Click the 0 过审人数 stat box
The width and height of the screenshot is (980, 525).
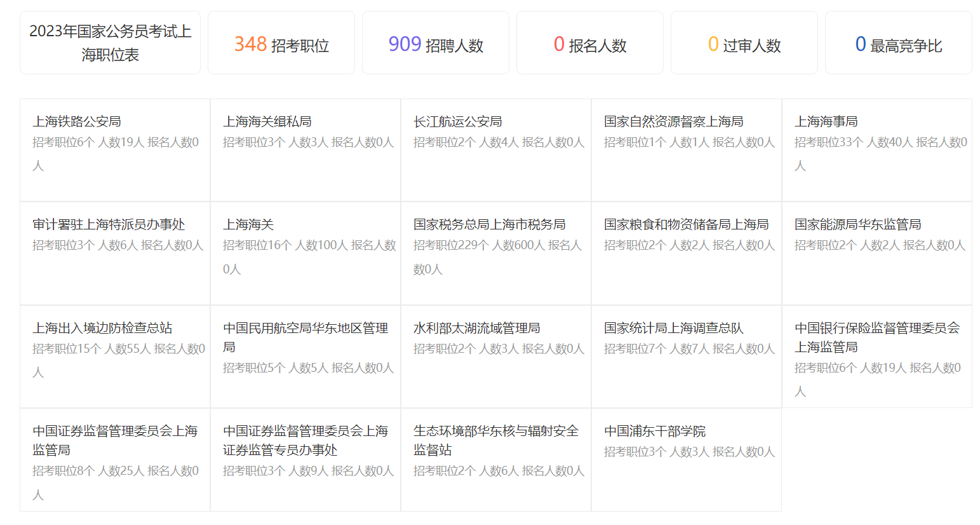[744, 43]
